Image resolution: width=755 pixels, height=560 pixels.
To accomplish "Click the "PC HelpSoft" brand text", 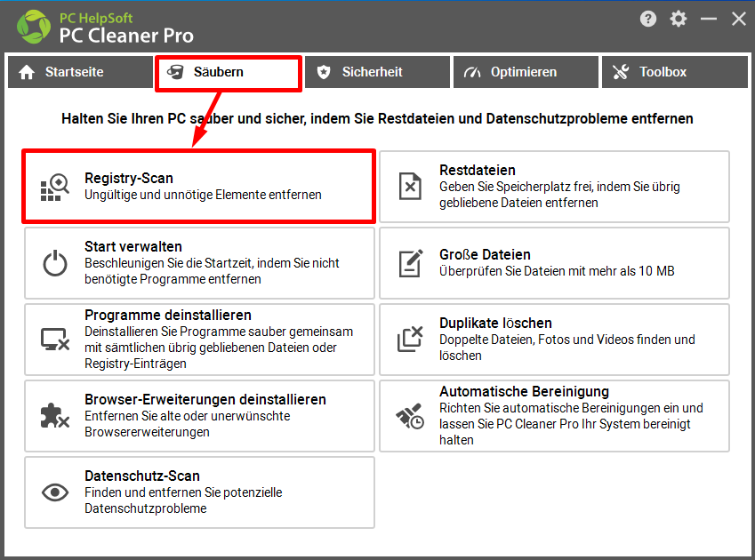I will click(x=96, y=18).
